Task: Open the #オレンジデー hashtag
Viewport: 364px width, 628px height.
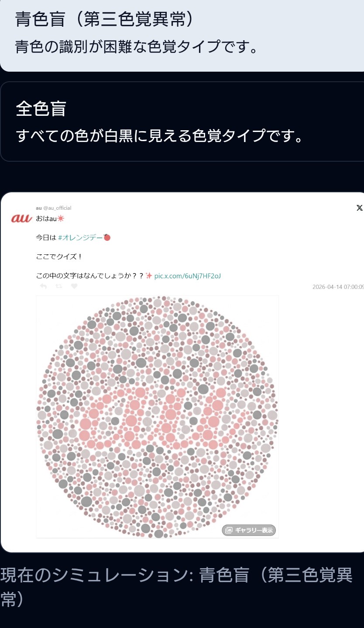Action: (x=81, y=238)
